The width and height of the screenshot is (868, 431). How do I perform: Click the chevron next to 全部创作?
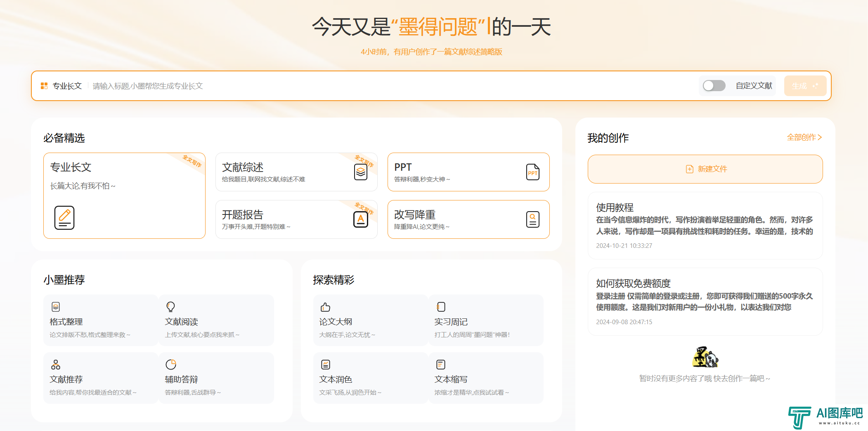[820, 137]
